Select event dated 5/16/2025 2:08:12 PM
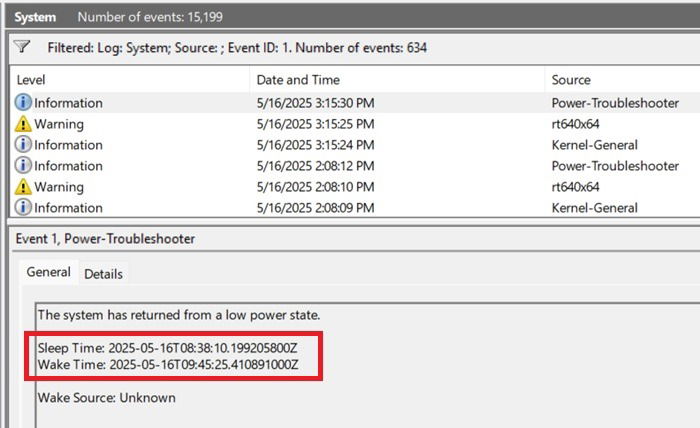This screenshot has height=428, width=700. coord(316,166)
